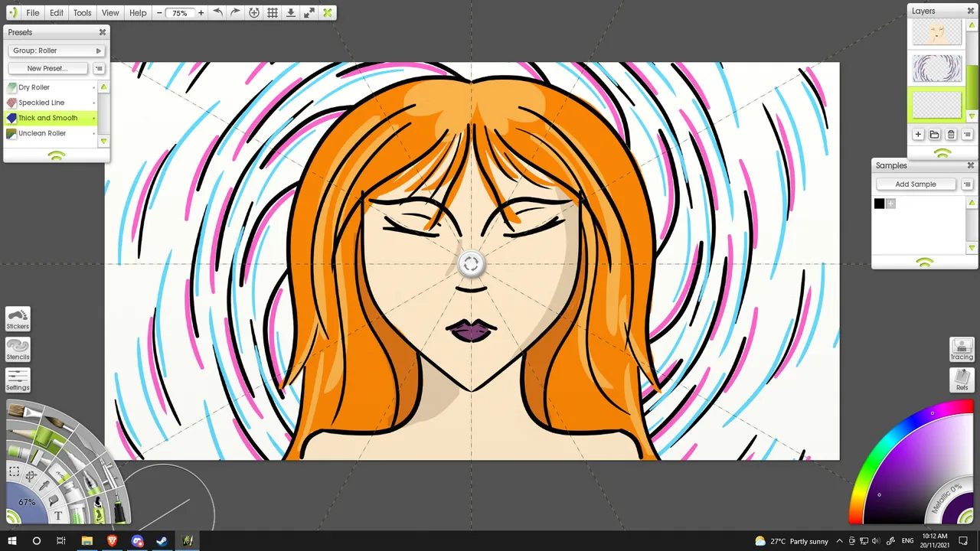Open the tool Settings panel

(x=18, y=380)
